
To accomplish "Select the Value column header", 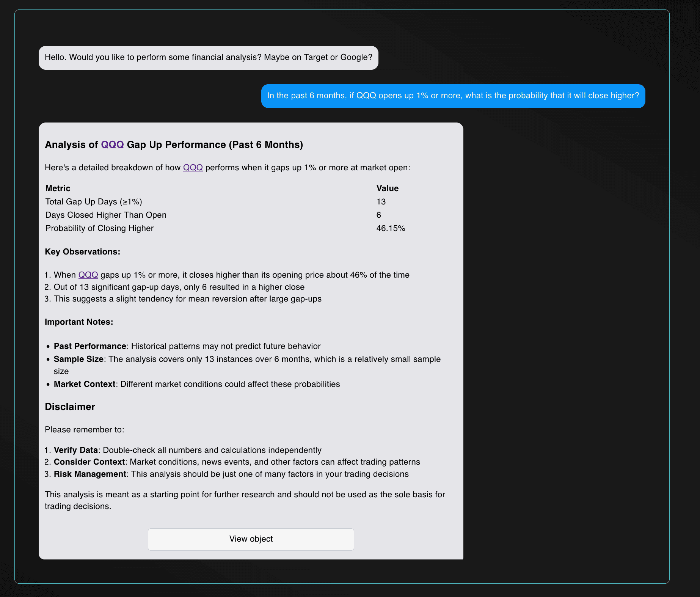I will pyautogui.click(x=388, y=189).
